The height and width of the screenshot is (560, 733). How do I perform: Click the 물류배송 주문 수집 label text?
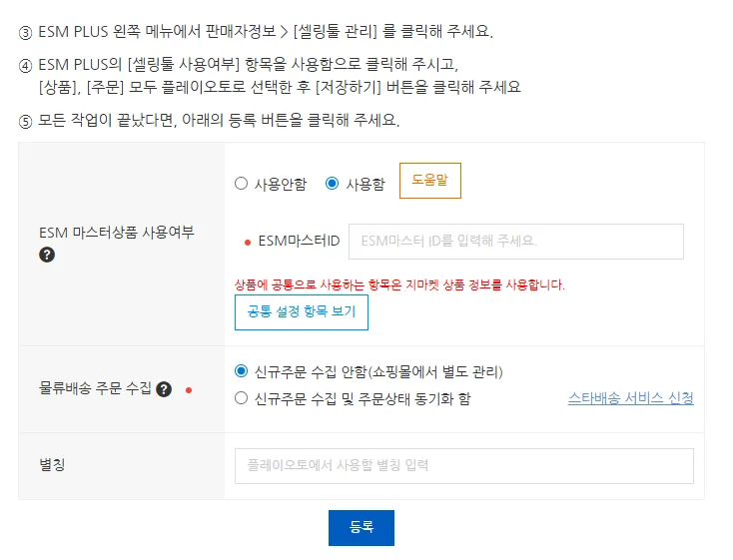tap(95, 389)
